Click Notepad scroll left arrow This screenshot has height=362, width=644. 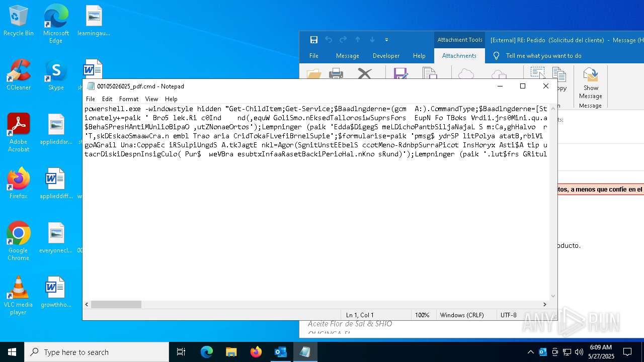[x=87, y=304]
